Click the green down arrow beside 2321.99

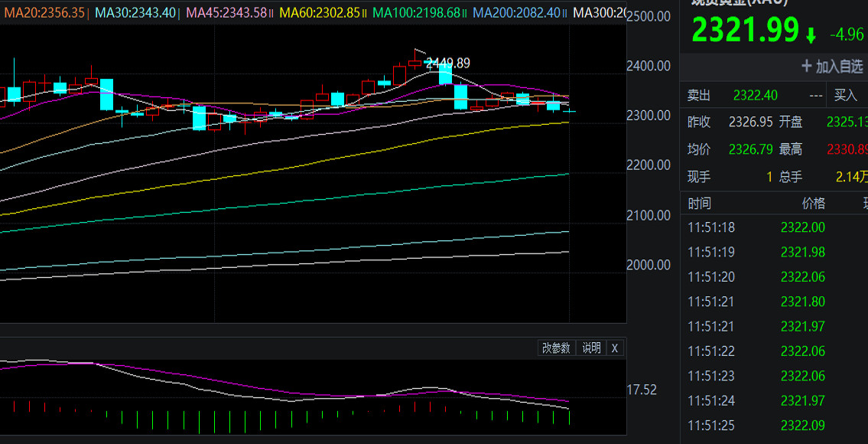pyautogui.click(x=811, y=34)
